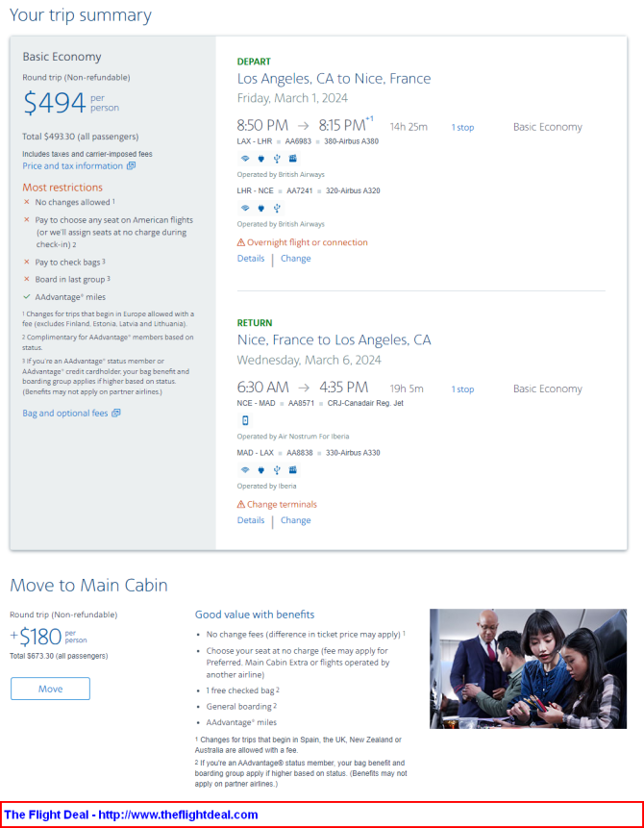
Task: Click 1 stop link on depart flight
Action: (462, 127)
